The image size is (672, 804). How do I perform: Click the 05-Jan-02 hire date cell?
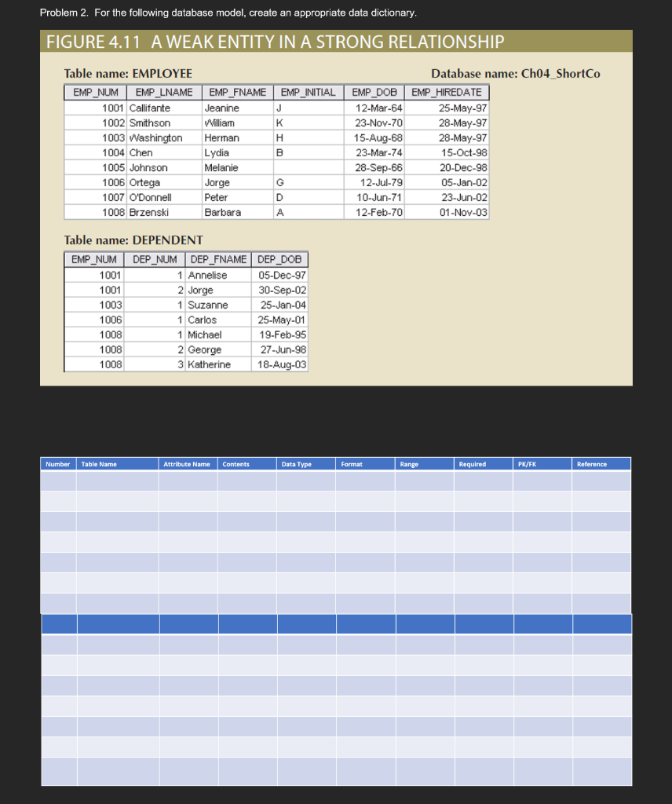tap(447, 182)
